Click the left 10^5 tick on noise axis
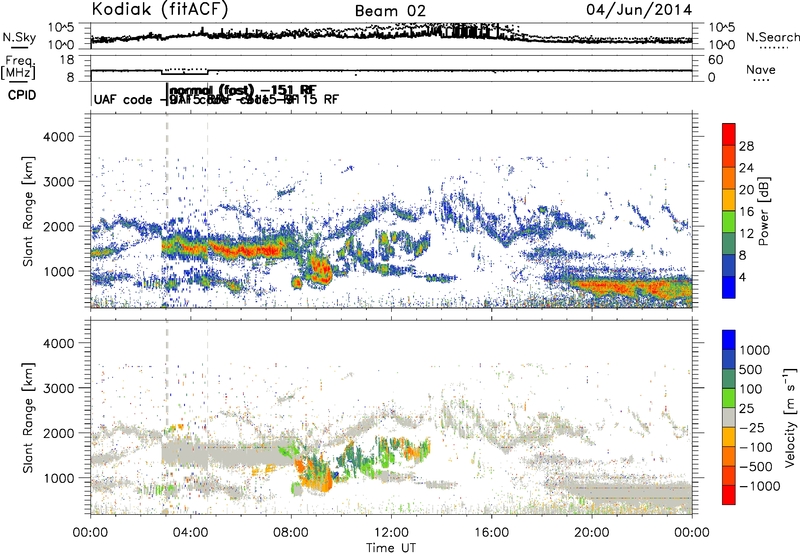Image resolution: width=800 pixels, height=554 pixels. click(x=61, y=28)
